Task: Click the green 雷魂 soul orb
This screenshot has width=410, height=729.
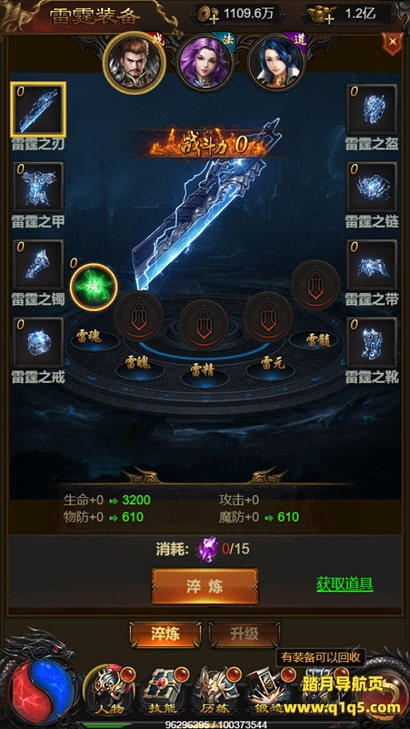Action: point(94,287)
